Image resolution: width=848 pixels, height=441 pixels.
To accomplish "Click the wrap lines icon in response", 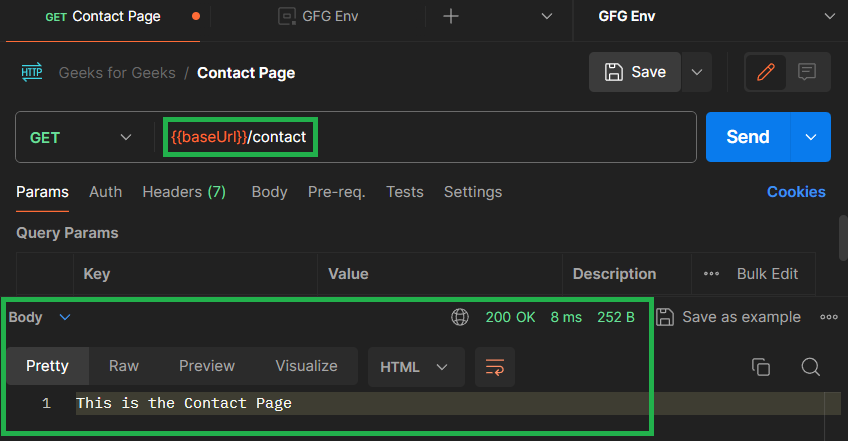I will (x=495, y=366).
